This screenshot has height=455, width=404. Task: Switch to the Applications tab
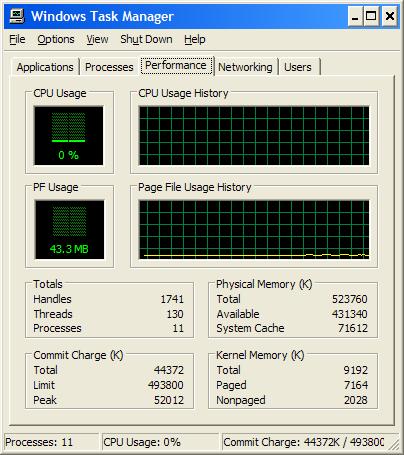coord(45,67)
